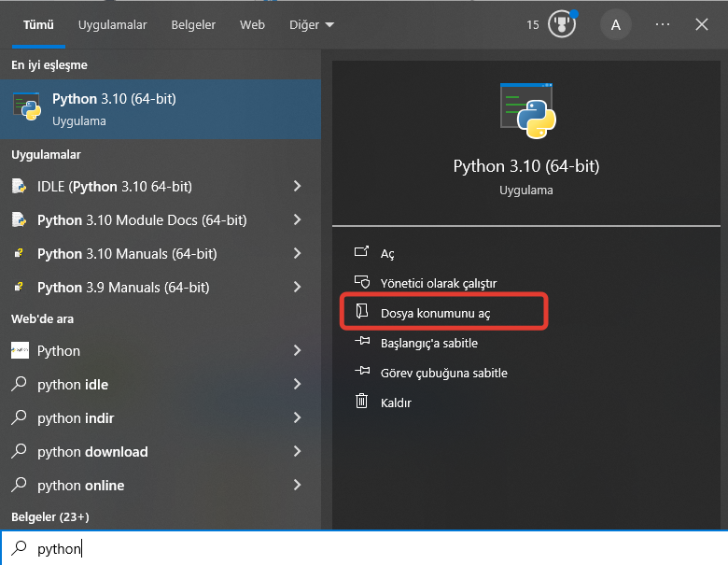Viewport: 728px width, 565px height.
Task: Click the shield icon for Yönetici olarak çalıştır
Action: 362,283
